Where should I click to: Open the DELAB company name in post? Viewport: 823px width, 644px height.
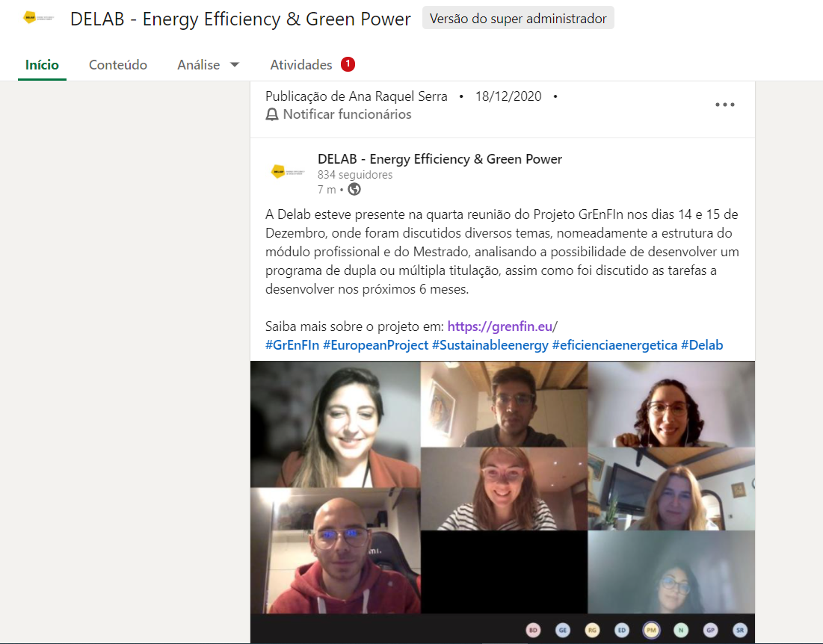coord(440,159)
